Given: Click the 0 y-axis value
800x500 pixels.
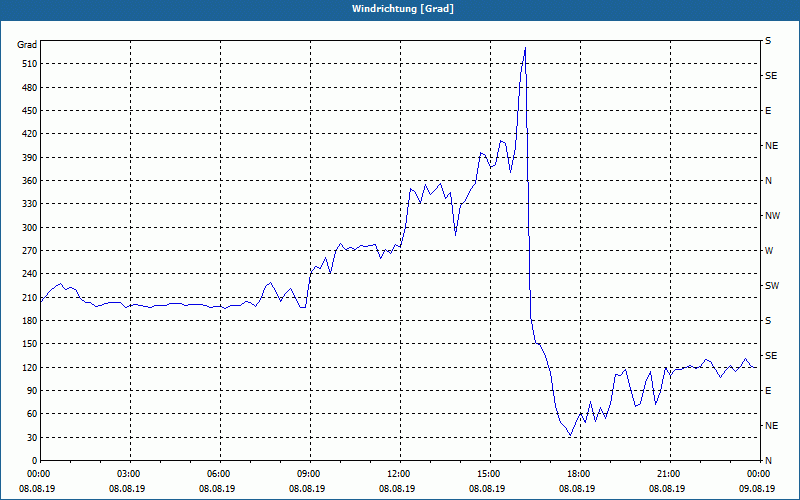Looking at the screenshot, I should [x=35, y=460].
